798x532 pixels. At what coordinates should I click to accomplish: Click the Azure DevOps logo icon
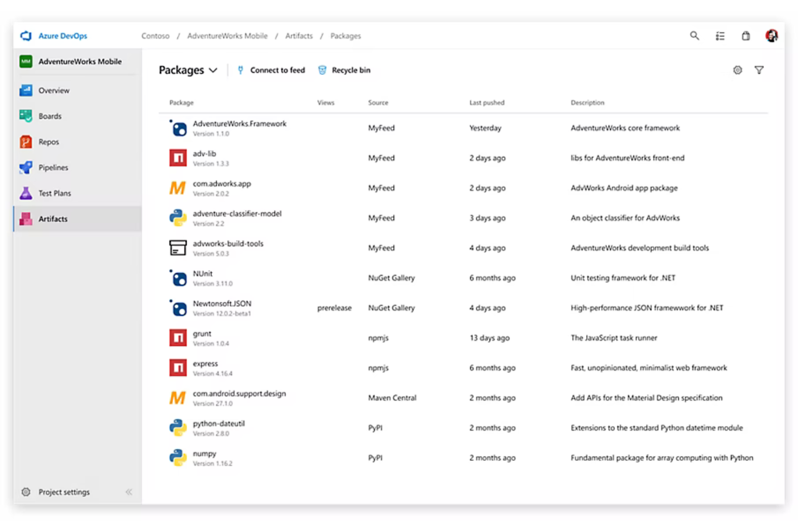(26, 36)
